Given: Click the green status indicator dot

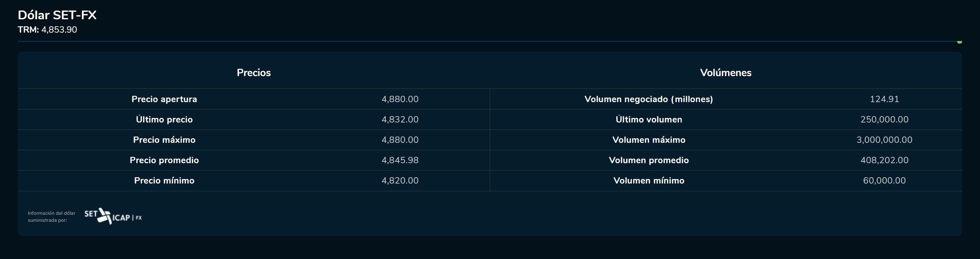Looking at the screenshot, I should (x=959, y=42).
